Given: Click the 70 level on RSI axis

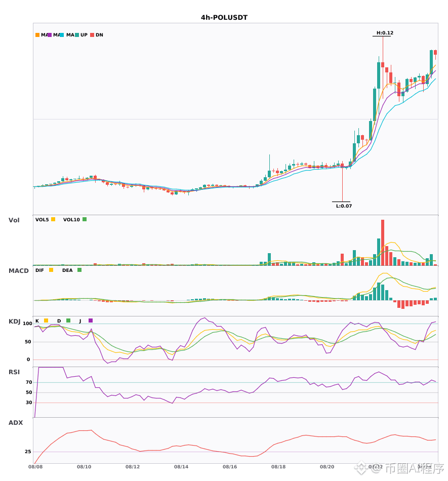Looking at the screenshot, I should point(29,382).
